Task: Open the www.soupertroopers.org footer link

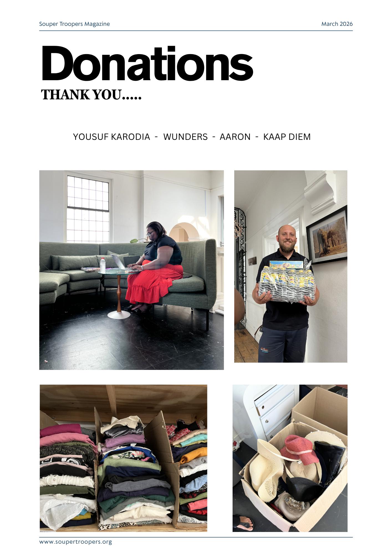Action: click(75, 542)
